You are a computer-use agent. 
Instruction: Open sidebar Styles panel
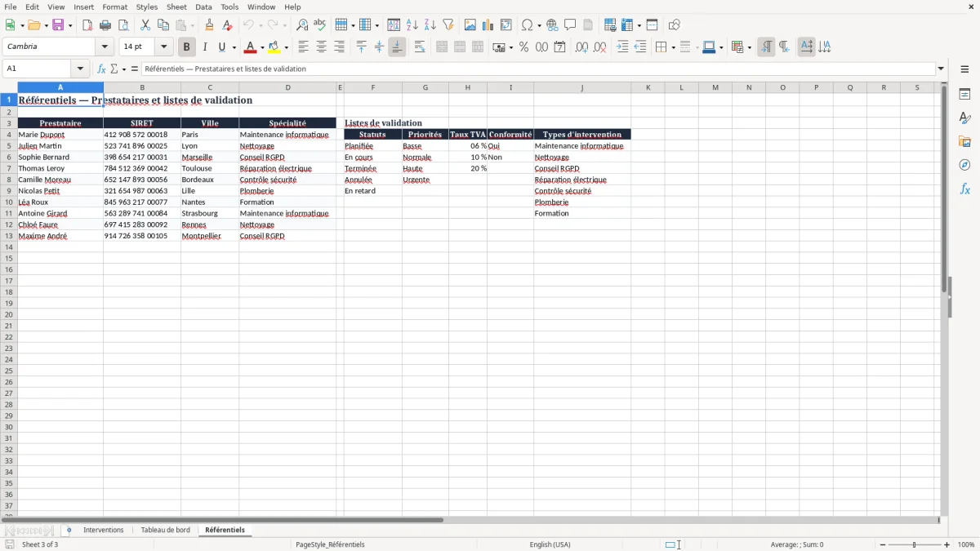coord(964,118)
